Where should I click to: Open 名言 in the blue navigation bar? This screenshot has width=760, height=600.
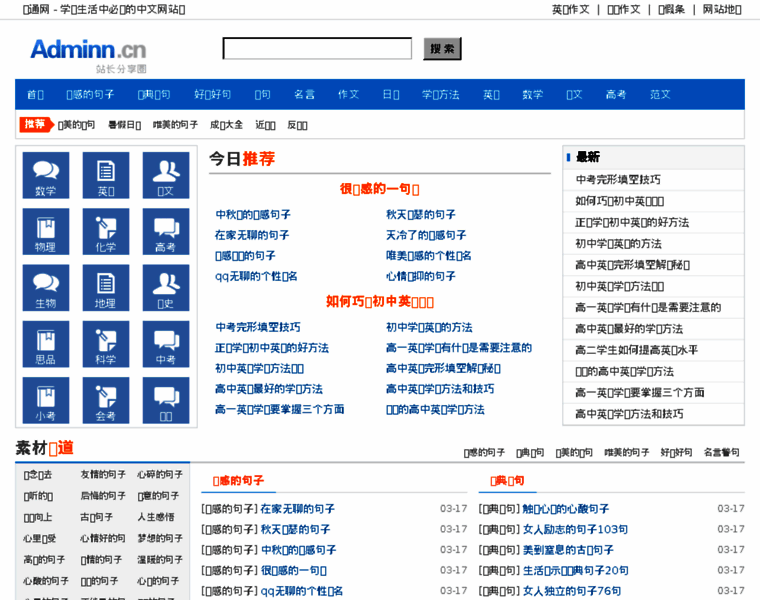[x=304, y=95]
